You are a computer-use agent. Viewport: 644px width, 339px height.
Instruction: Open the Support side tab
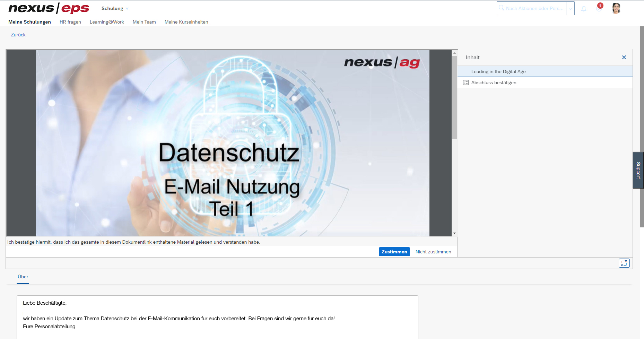point(638,170)
